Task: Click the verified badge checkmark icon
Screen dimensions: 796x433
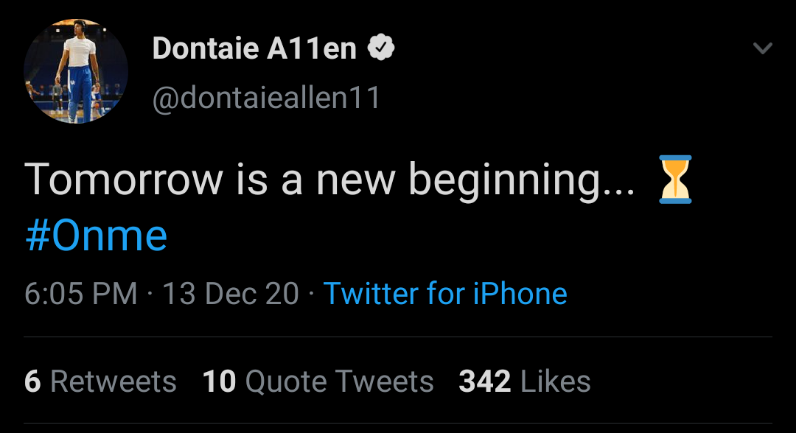Action: pyautogui.click(x=381, y=48)
